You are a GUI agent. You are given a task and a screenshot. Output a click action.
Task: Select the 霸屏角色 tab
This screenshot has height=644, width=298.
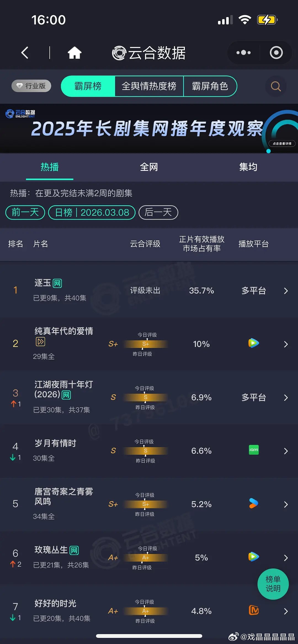pyautogui.click(x=210, y=86)
